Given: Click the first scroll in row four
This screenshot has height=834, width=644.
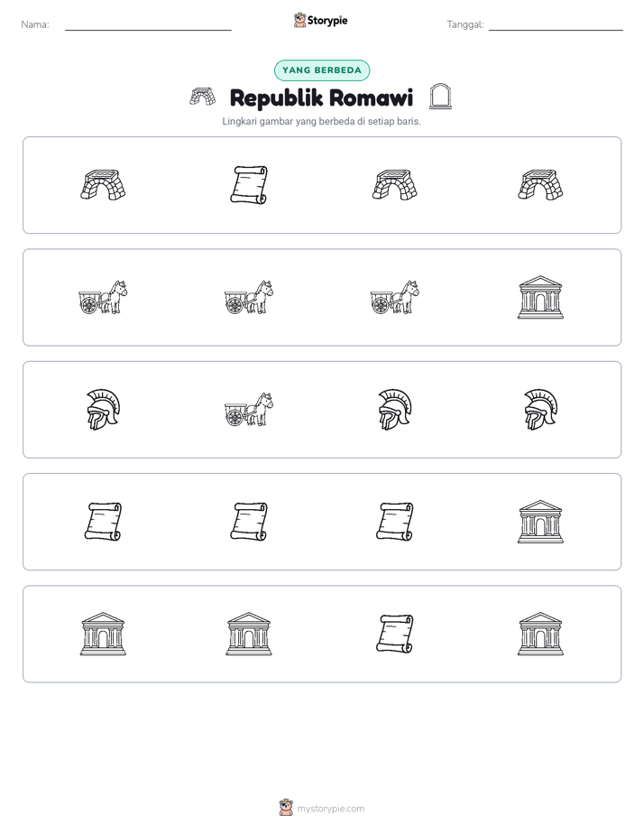Looking at the screenshot, I should pos(103,522).
